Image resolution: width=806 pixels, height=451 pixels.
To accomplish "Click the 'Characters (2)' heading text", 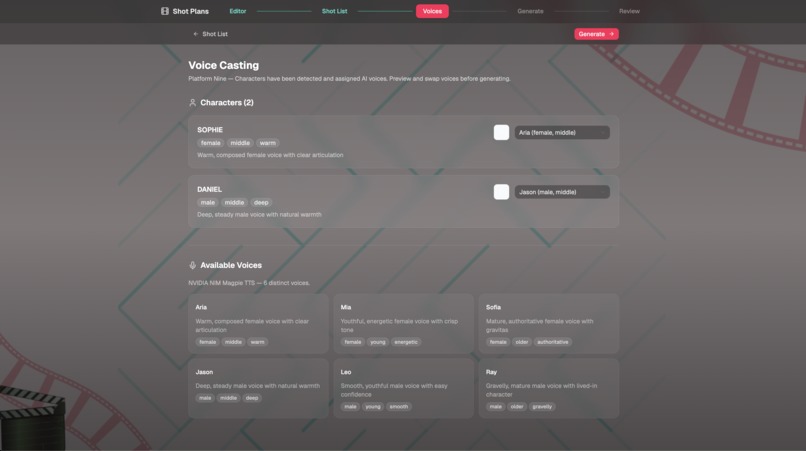I will click(227, 103).
